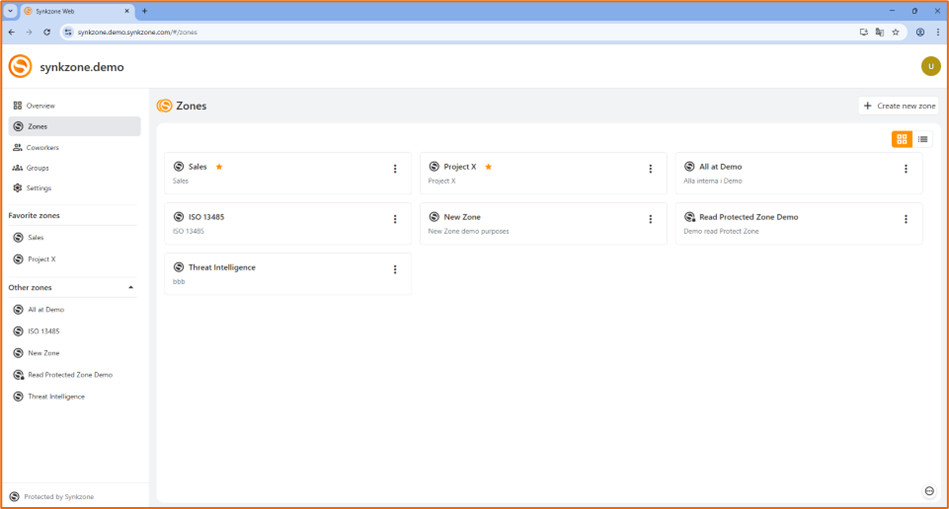Viewport: 949px width, 509px height.
Task: Open Threat Intelligence options menu
Action: pos(395,270)
